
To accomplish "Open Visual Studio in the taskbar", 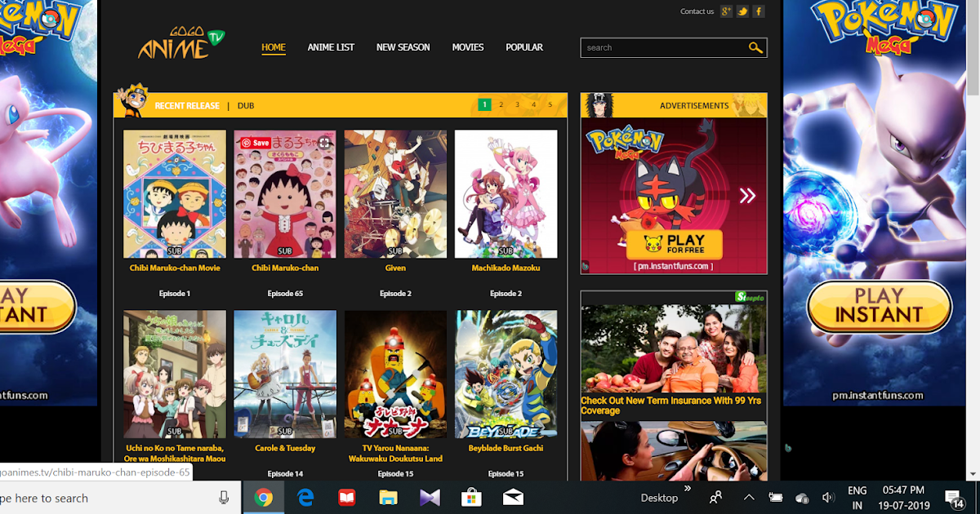I will tap(430, 498).
